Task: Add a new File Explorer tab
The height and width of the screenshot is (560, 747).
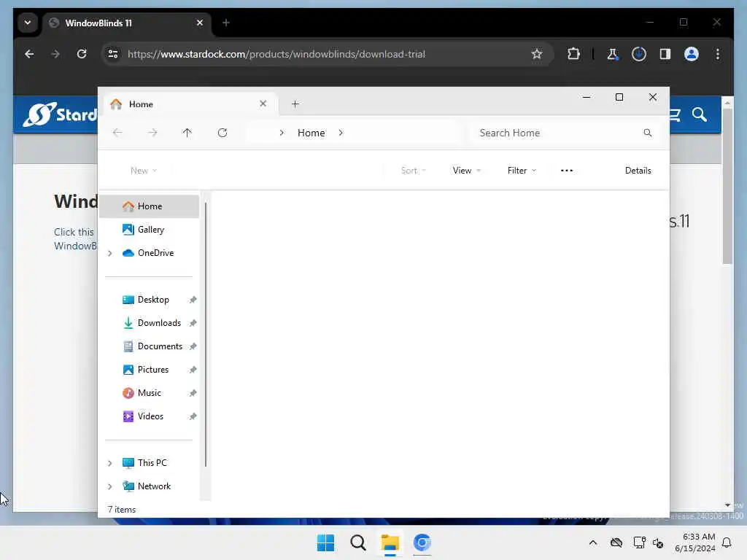Action: pyautogui.click(x=295, y=104)
